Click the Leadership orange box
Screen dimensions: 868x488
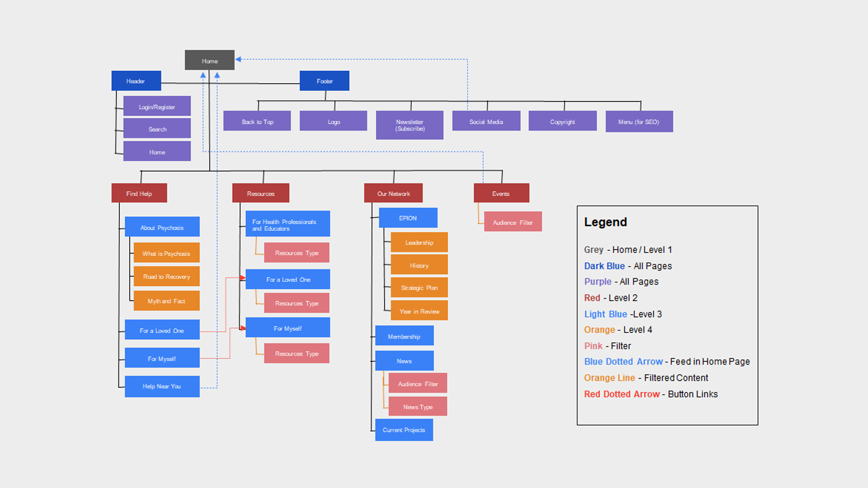[419, 242]
